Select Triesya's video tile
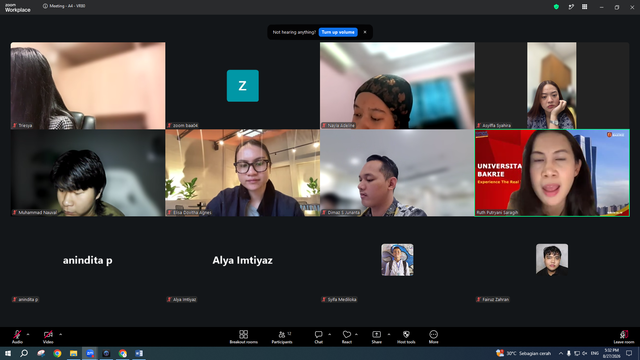640x360 pixels. click(x=88, y=86)
